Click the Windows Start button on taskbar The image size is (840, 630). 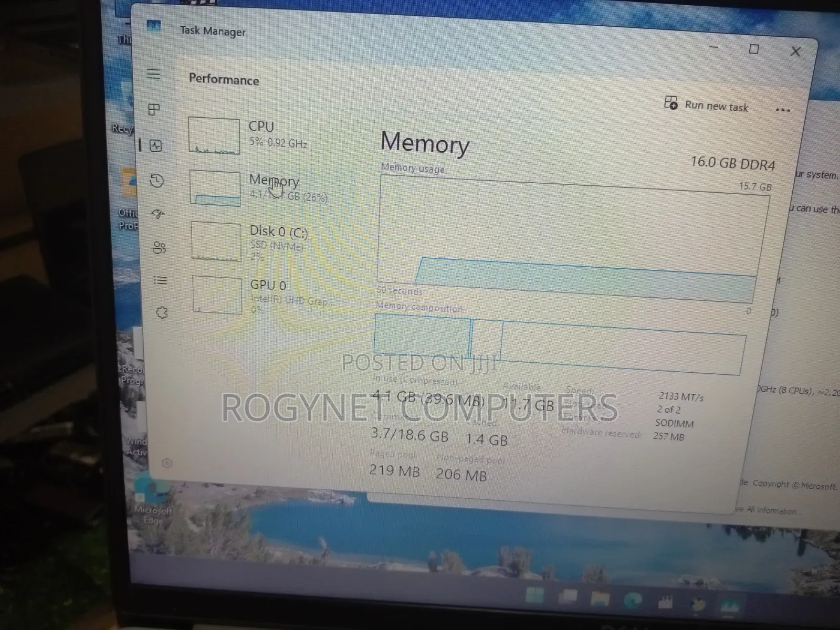pyautogui.click(x=535, y=595)
